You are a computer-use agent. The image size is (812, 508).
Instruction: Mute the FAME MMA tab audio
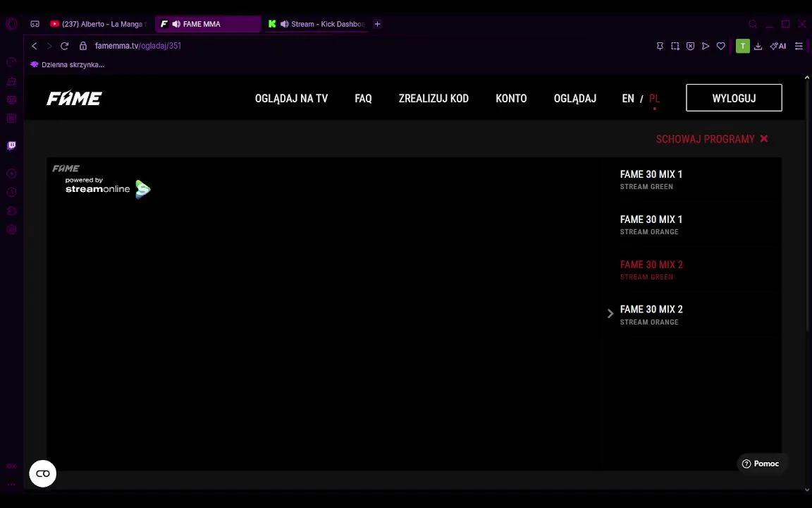point(176,24)
